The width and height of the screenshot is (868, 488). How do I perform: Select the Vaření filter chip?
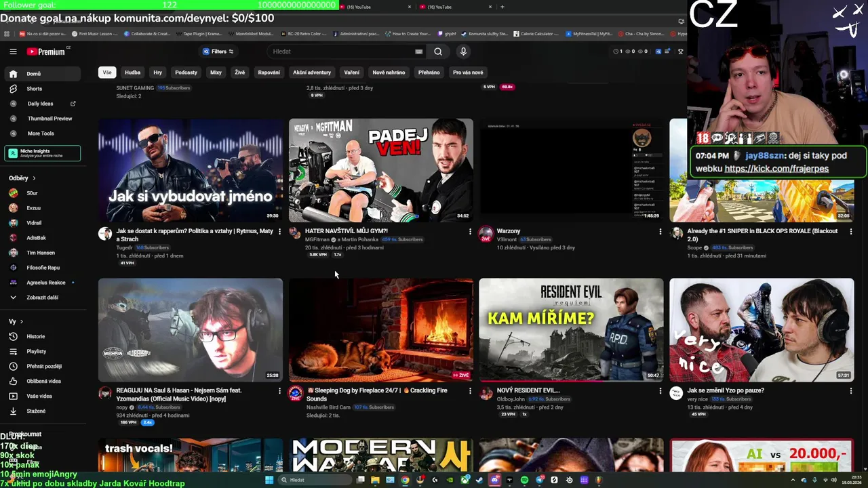(352, 73)
